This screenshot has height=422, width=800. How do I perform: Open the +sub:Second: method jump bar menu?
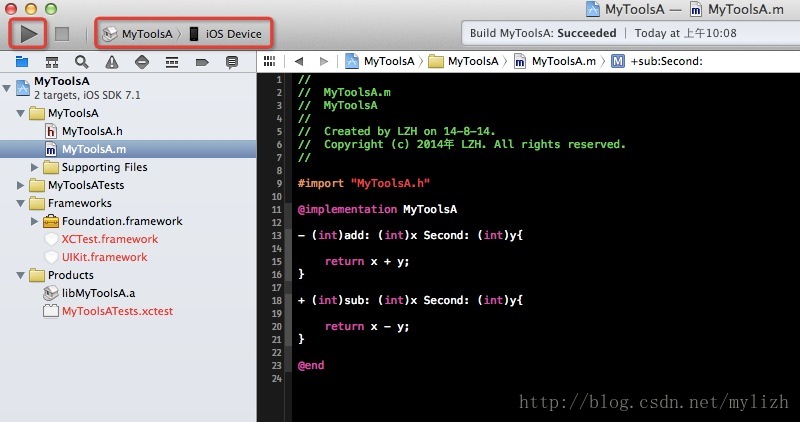click(x=657, y=61)
